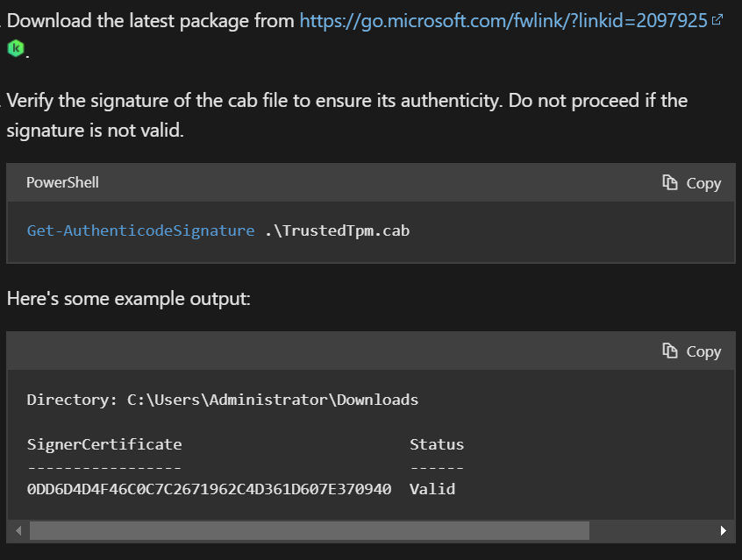Click the SignerCertificate column header

coord(104,444)
